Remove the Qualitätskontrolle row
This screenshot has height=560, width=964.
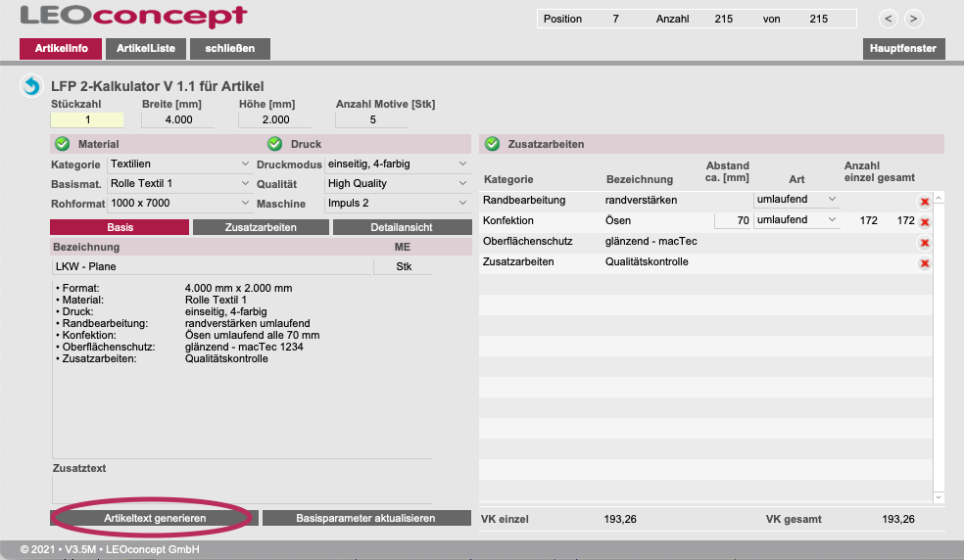(x=924, y=263)
